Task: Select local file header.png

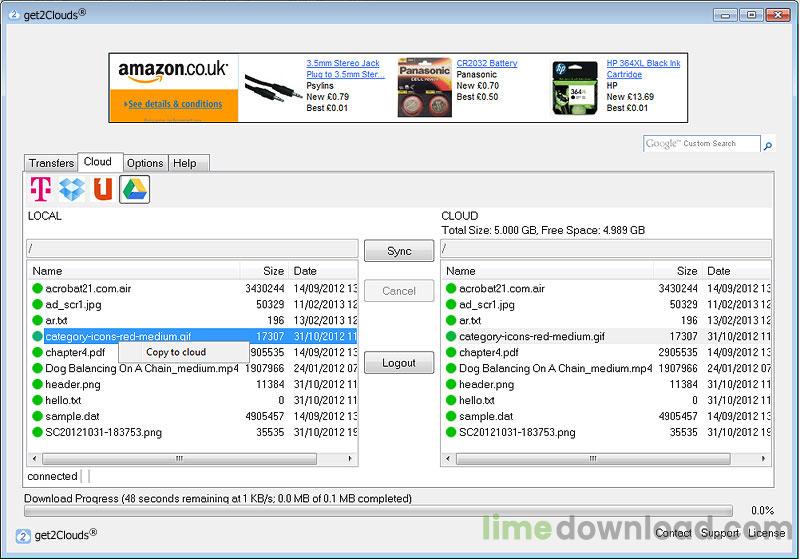Action: 72,384
